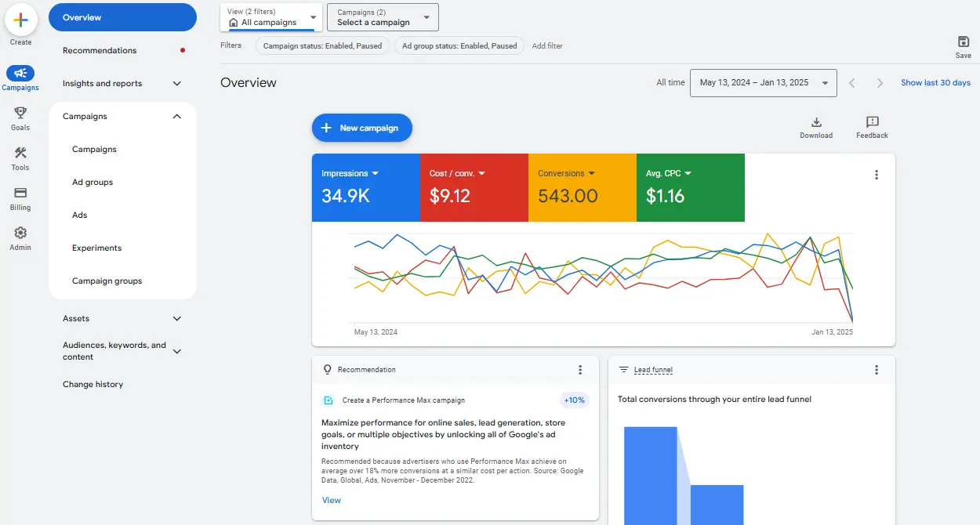The image size is (980, 525).
Task: Click the Feedback icon
Action: [x=872, y=122]
